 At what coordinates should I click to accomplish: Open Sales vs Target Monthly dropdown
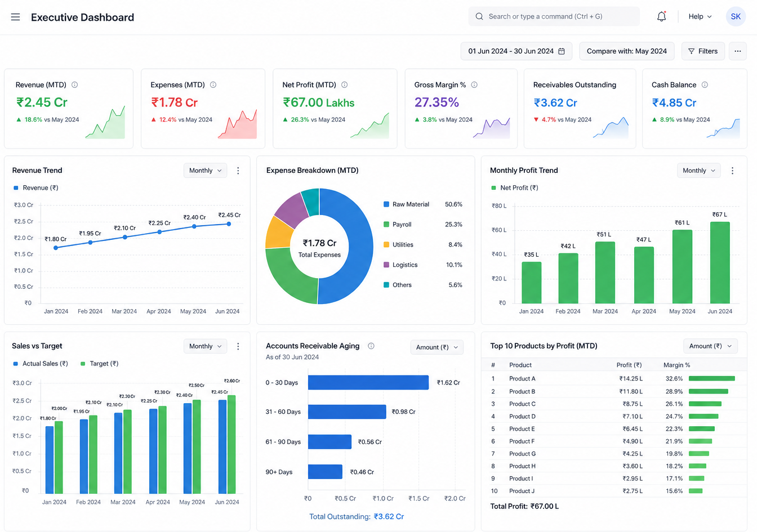click(206, 346)
